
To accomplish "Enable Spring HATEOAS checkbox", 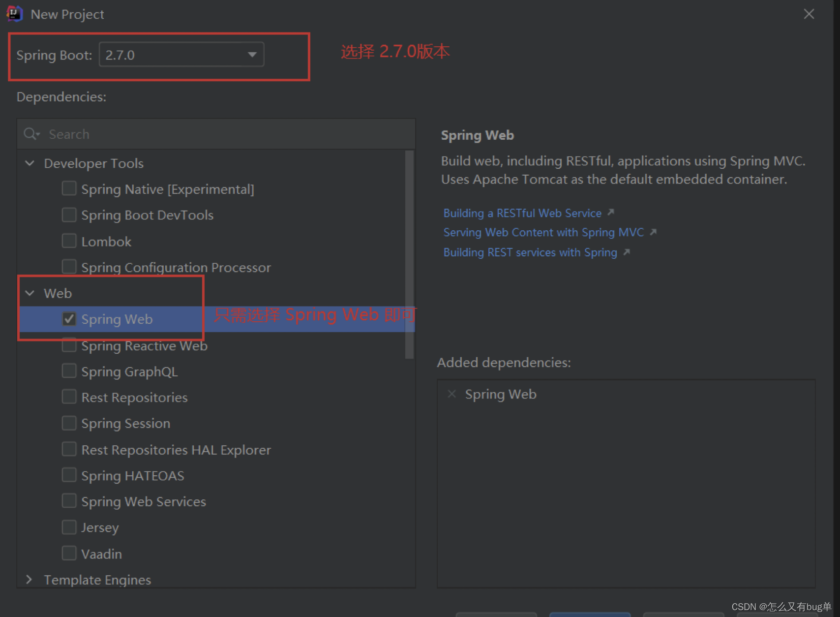I will point(69,475).
